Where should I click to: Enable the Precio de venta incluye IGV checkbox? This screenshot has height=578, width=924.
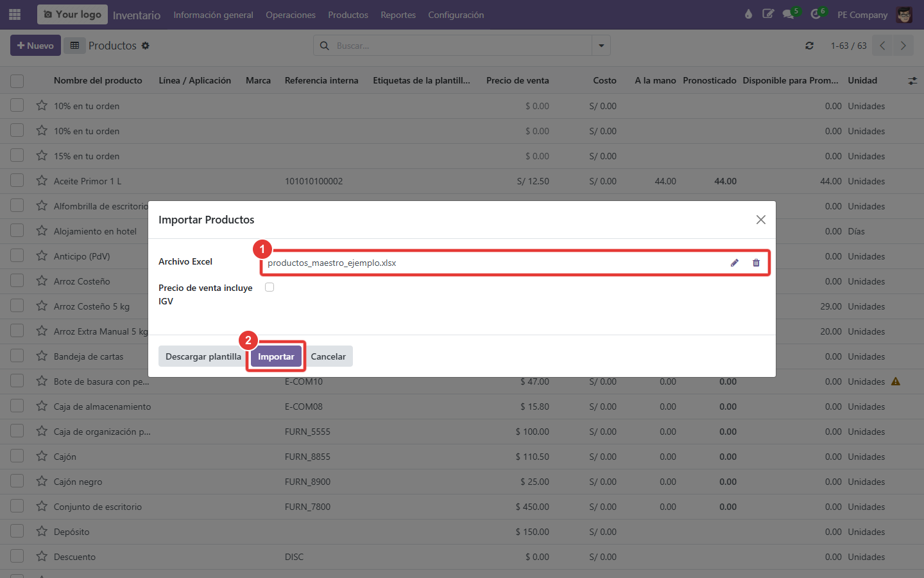tap(269, 287)
